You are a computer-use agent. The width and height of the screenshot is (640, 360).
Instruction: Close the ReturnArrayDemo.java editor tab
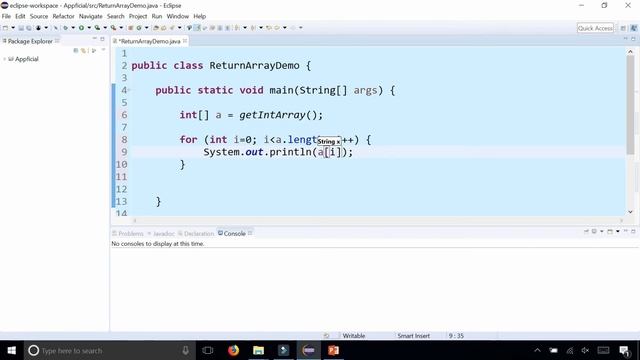click(x=185, y=41)
